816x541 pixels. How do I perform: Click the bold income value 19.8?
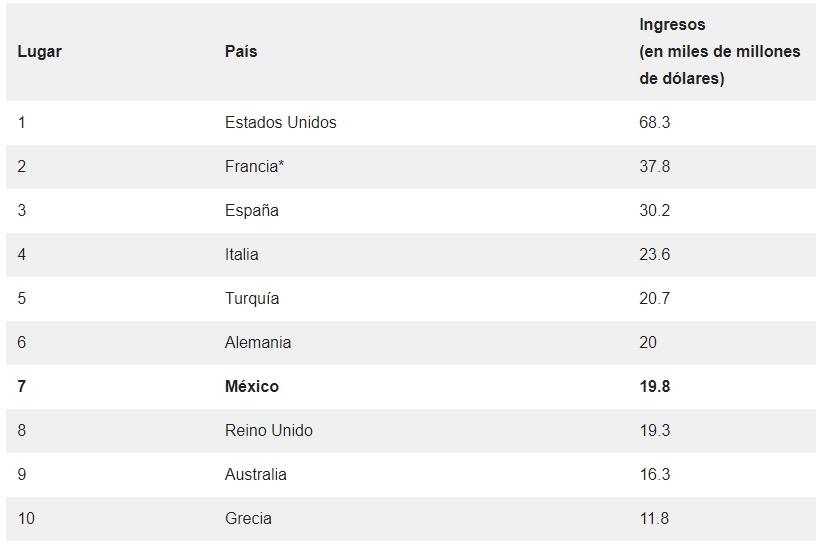tap(655, 387)
